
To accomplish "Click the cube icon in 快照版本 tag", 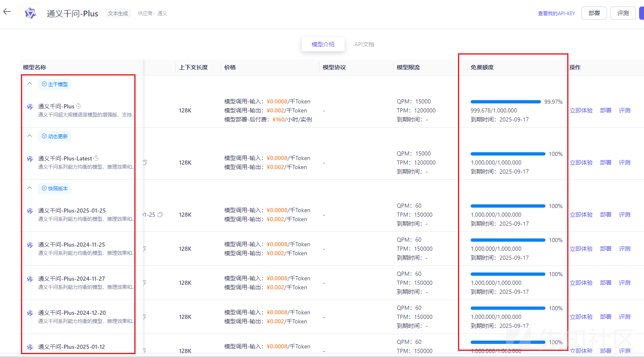I will [44, 188].
